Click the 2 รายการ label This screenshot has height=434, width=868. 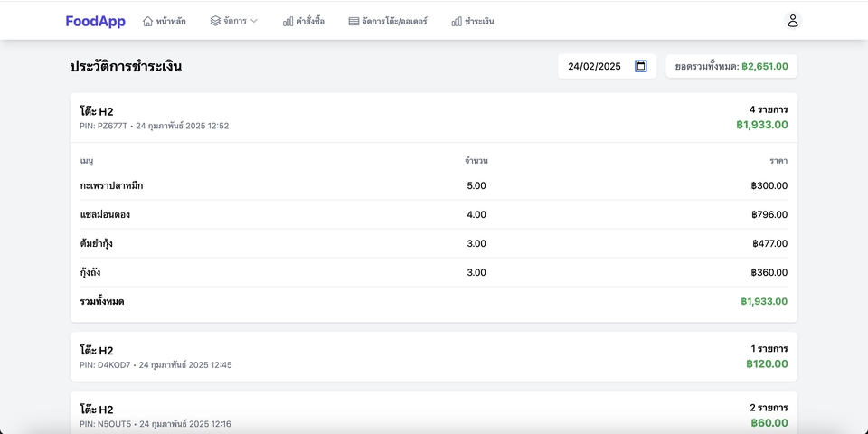click(769, 408)
